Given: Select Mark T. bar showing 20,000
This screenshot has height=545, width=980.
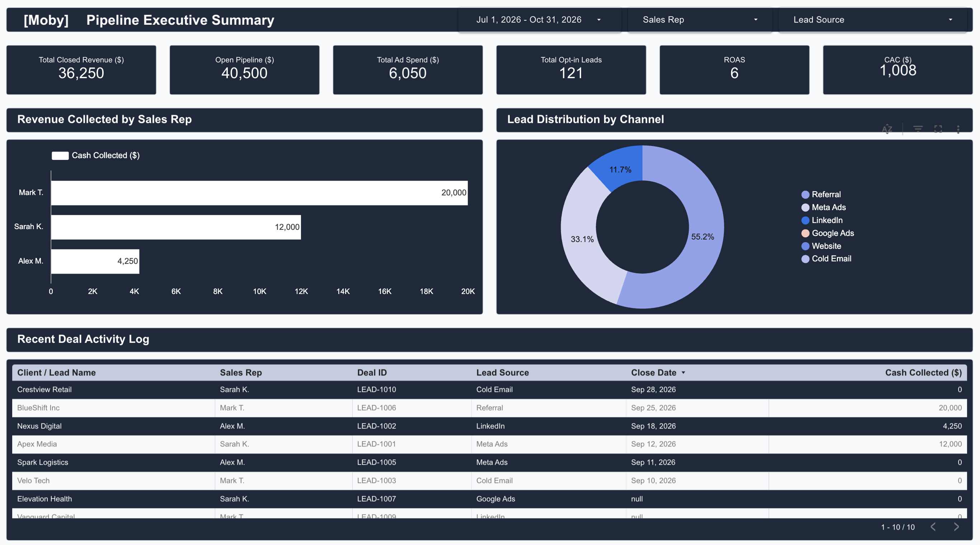Looking at the screenshot, I should (x=259, y=193).
